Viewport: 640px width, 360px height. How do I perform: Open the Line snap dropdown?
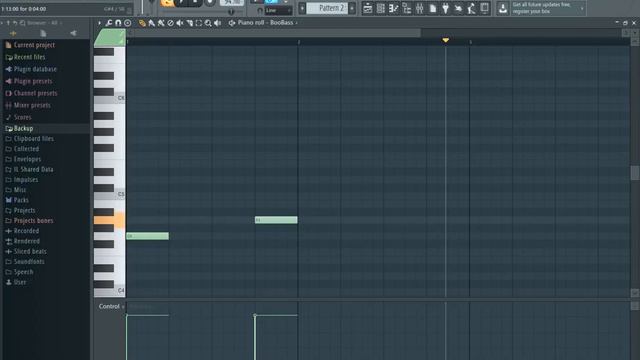pos(278,10)
